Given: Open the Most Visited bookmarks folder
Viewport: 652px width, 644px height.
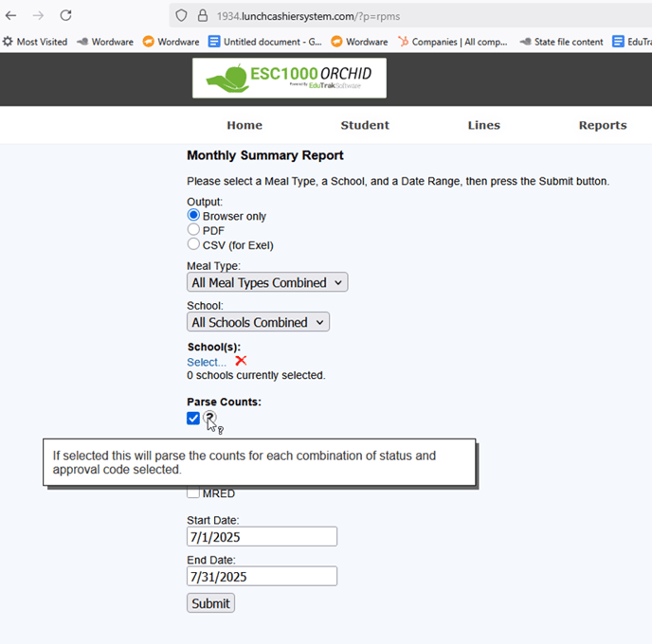Looking at the screenshot, I should [35, 42].
